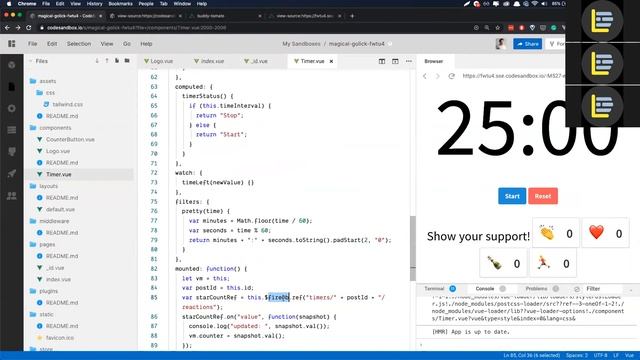This screenshot has height=360, width=640.
Task: Click the red Reset timer button
Action: [543, 196]
